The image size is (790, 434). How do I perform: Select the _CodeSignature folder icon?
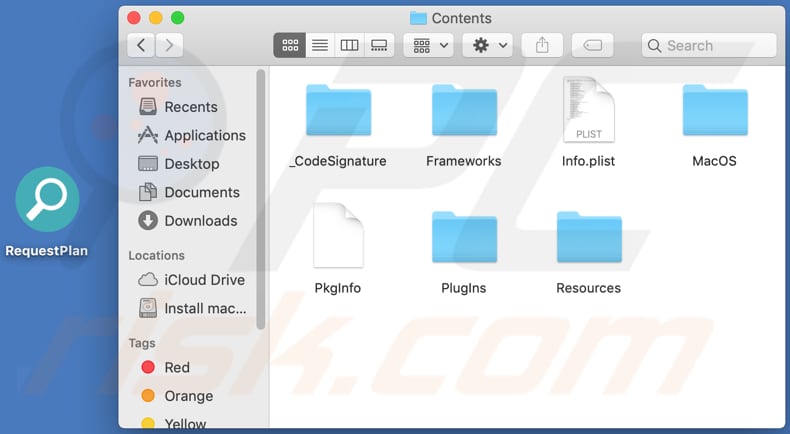pos(339,110)
